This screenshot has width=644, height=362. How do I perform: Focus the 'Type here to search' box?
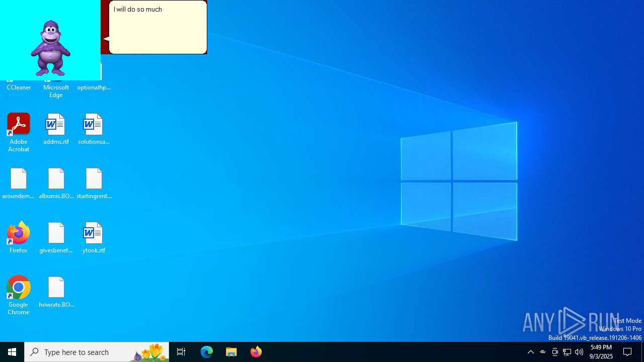[x=97, y=352]
